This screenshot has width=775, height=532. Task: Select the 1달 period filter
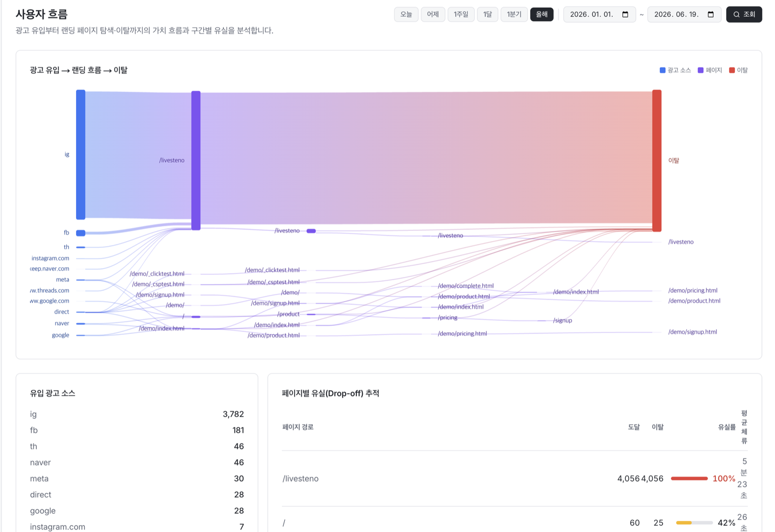[487, 15]
